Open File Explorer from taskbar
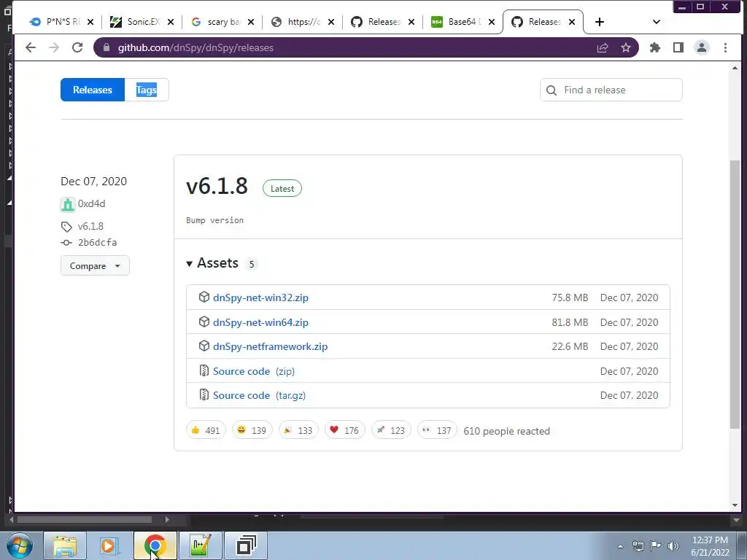Image resolution: width=747 pixels, height=560 pixels. pos(65,545)
